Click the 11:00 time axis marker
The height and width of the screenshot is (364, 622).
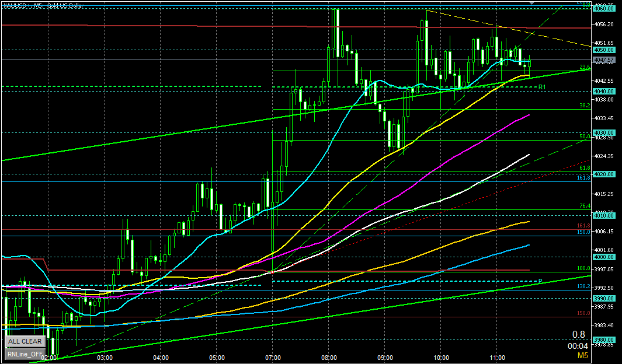[497, 358]
